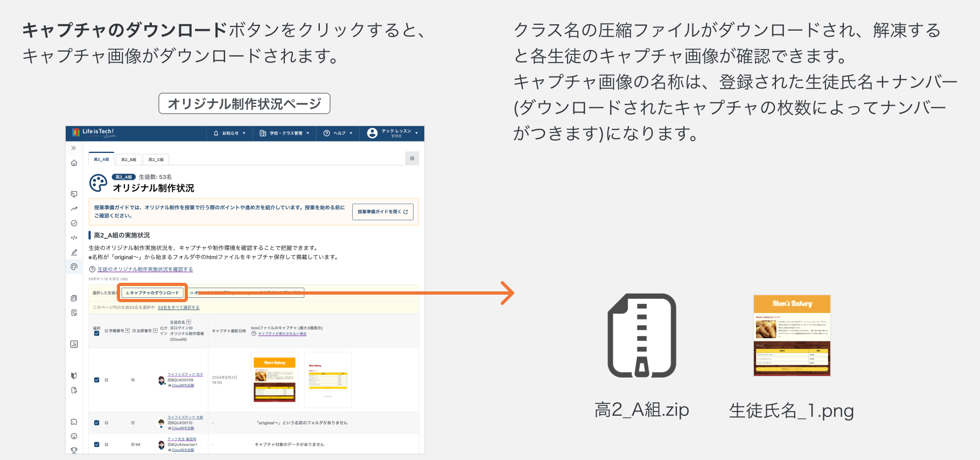Click the avatar of ライフイズテック 花子
This screenshot has width=980, height=460.
coord(162,381)
